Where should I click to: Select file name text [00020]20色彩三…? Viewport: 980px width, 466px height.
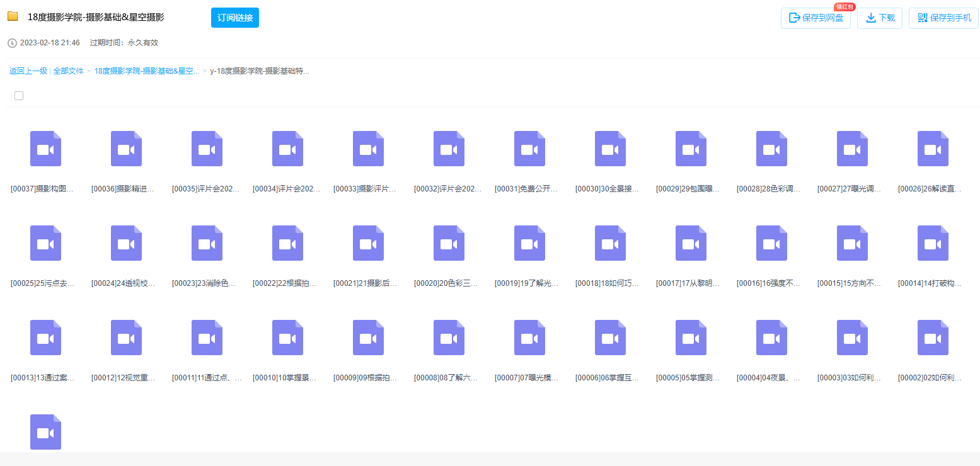click(x=446, y=283)
